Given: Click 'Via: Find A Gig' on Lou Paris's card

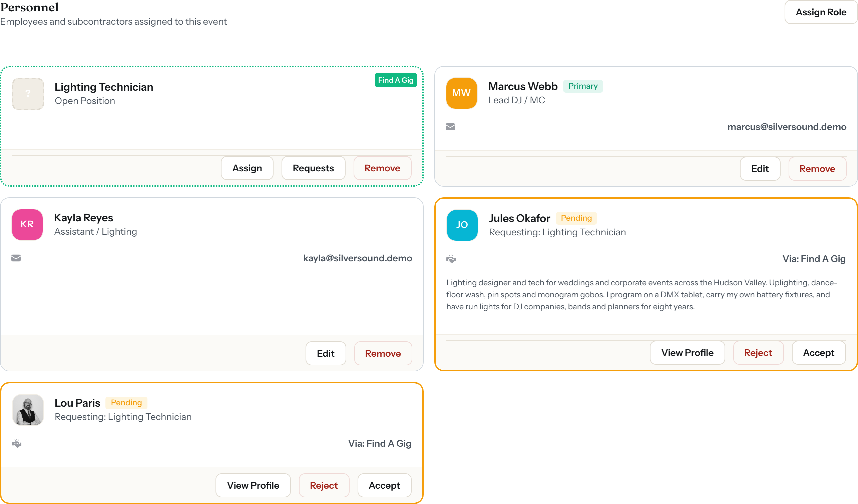Looking at the screenshot, I should point(380,443).
